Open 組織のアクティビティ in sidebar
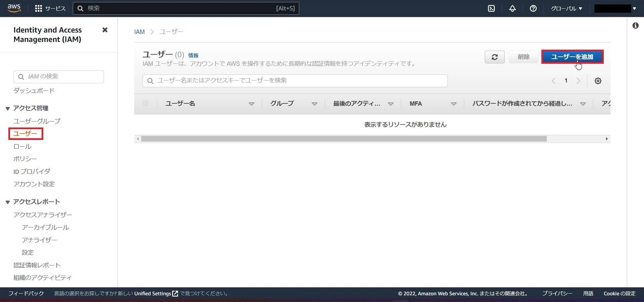Screen dimensions: 644x302 43,278
